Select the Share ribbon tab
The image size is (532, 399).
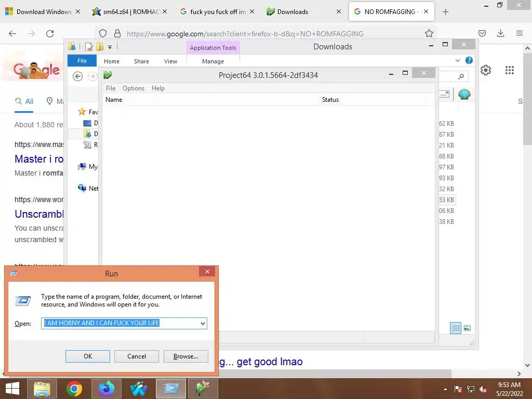coord(141,61)
